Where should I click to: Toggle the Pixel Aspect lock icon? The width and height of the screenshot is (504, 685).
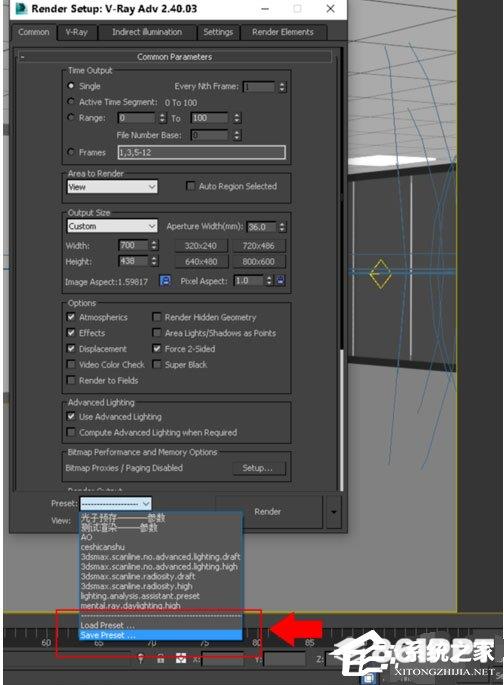coord(280,280)
